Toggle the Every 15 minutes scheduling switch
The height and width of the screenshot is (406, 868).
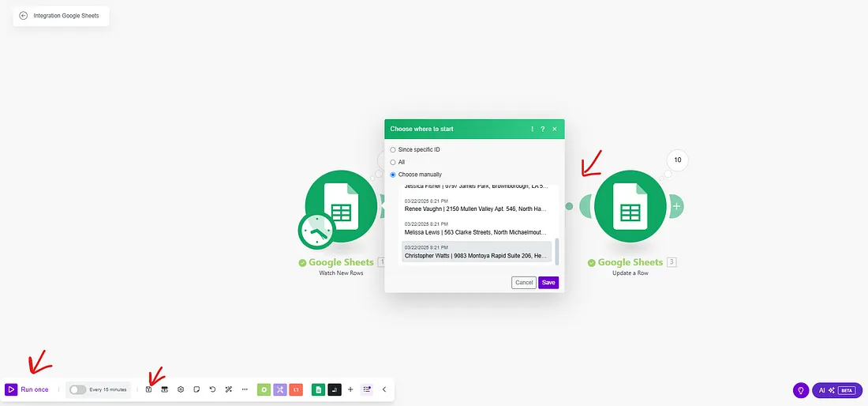(77, 389)
